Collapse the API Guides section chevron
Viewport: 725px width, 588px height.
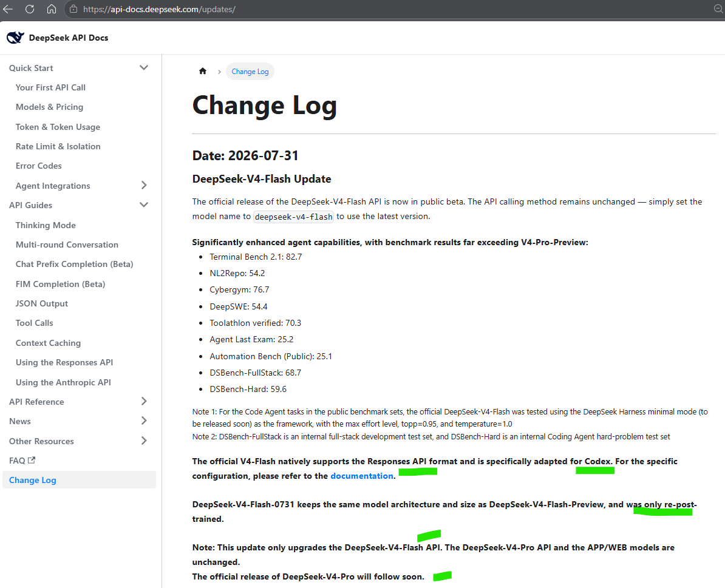point(144,204)
